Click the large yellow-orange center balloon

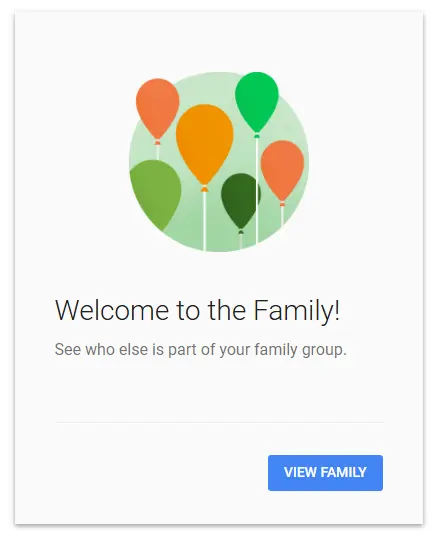point(205,144)
